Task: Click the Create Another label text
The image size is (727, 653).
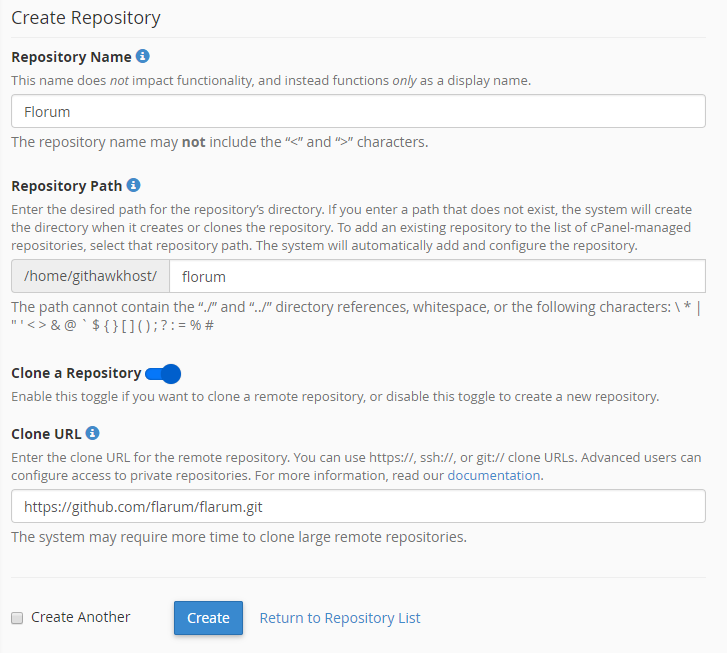Action: pos(80,617)
